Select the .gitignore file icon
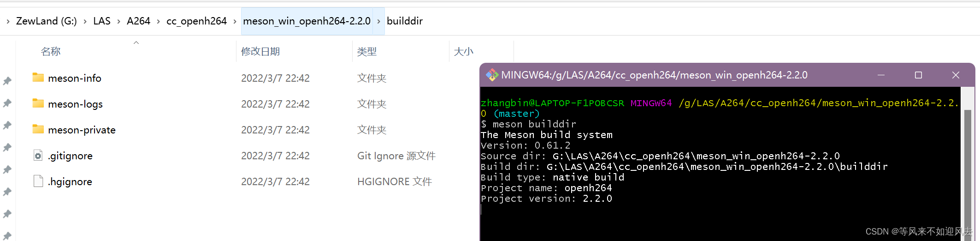 click(38, 156)
